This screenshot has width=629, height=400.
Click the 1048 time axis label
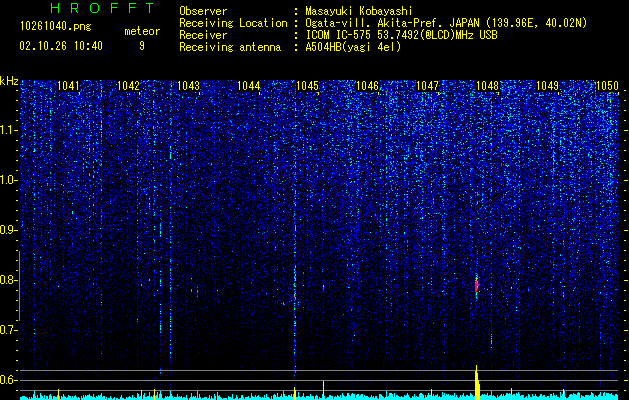(x=487, y=86)
